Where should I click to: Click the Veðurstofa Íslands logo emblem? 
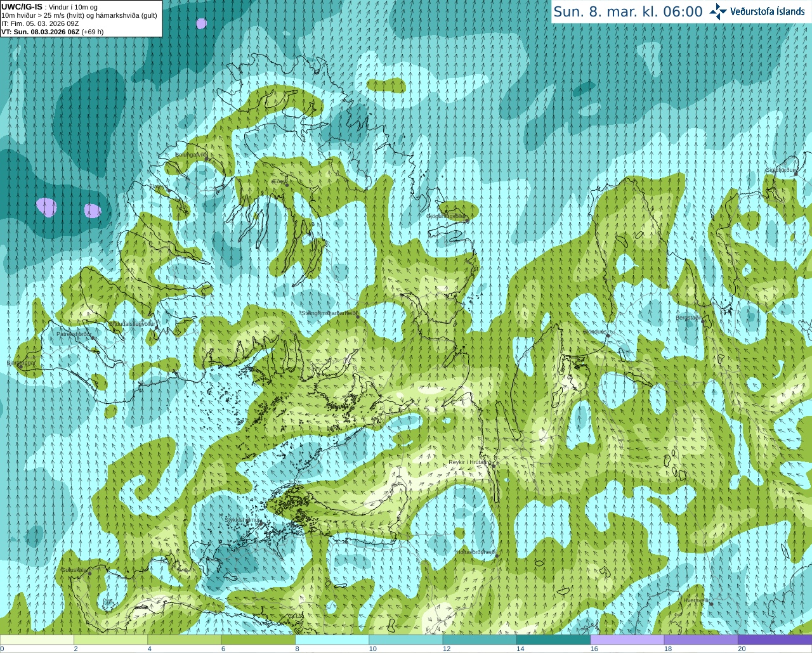(x=718, y=11)
